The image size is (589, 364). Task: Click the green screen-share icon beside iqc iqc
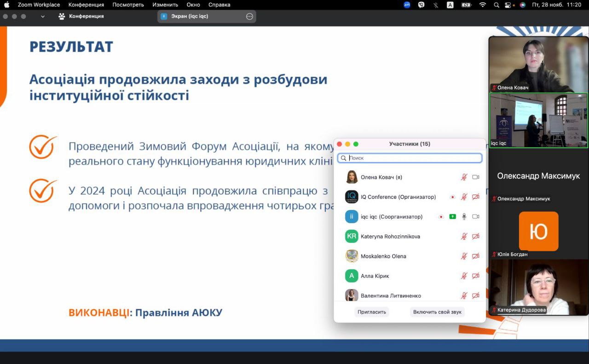tap(452, 217)
